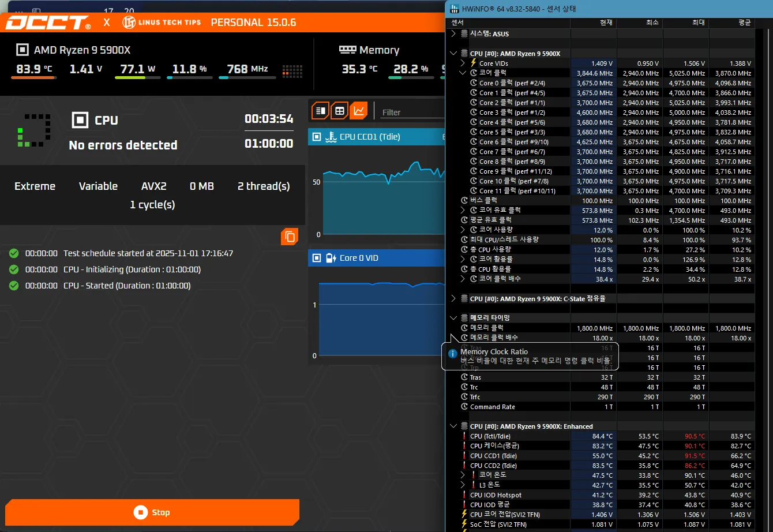773x532 pixels.
Task: Click the 최대 column header in HWiNFO
Action: 686,23
